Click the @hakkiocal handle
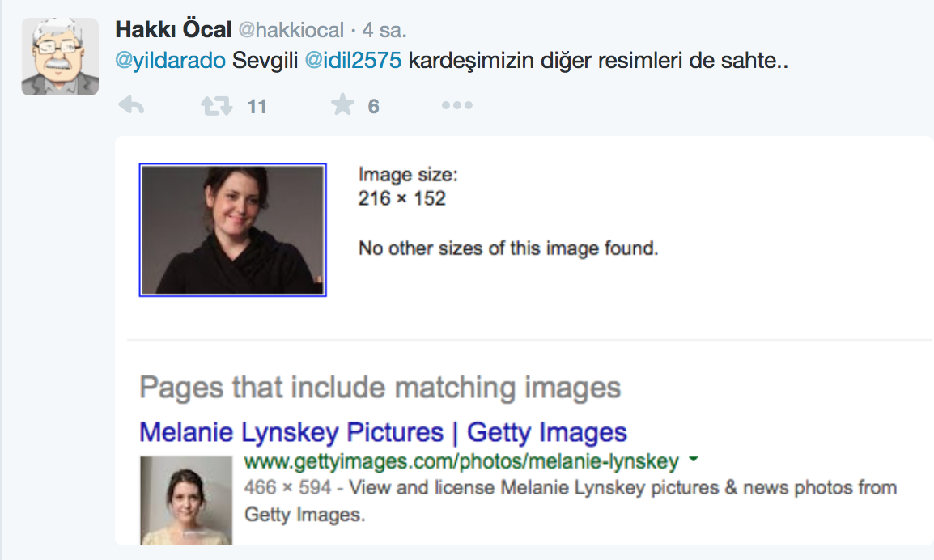The width and height of the screenshot is (934, 560). (291, 31)
